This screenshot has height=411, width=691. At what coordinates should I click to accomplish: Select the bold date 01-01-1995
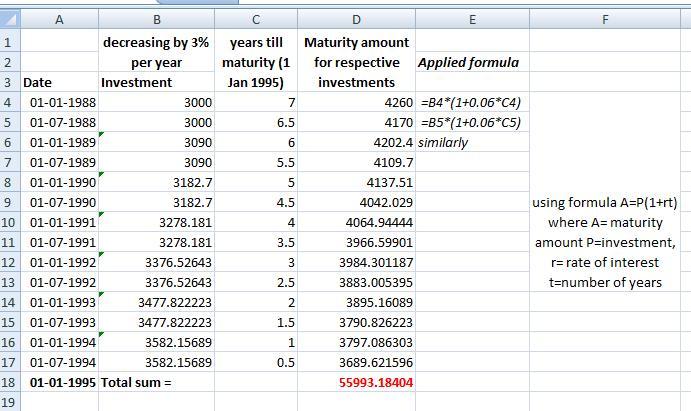coord(59,382)
